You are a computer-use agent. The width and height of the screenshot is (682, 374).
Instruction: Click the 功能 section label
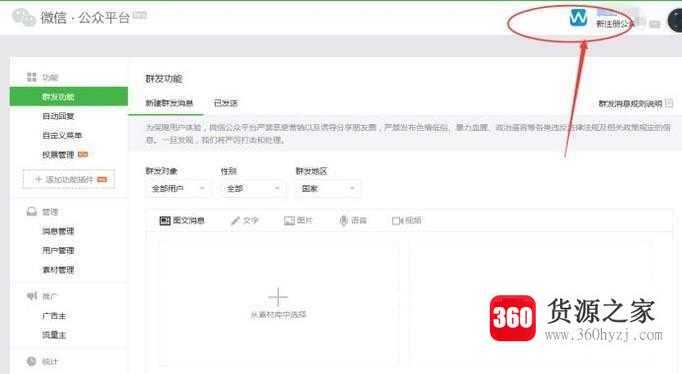click(x=50, y=77)
